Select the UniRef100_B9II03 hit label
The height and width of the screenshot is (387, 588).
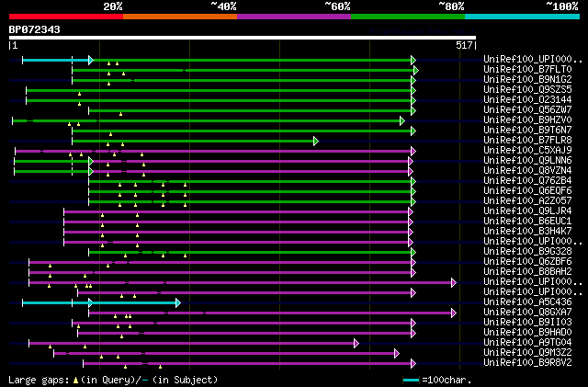(x=527, y=323)
